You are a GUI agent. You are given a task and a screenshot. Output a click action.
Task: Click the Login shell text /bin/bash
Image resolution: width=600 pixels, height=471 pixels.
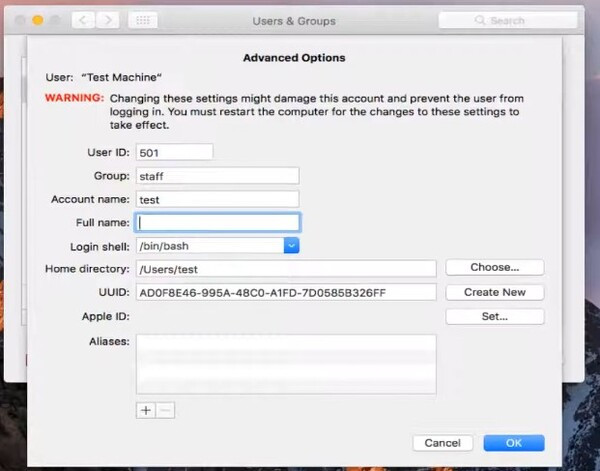[x=164, y=246]
